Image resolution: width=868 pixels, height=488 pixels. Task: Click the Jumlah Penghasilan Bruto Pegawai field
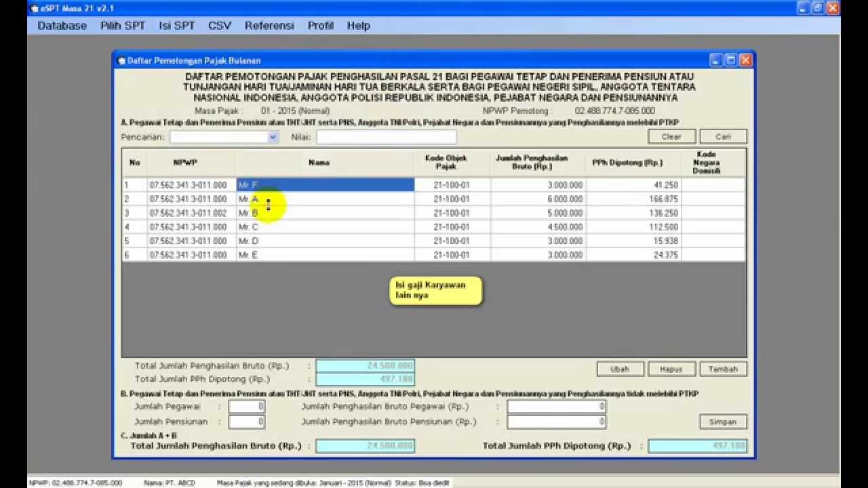(556, 407)
